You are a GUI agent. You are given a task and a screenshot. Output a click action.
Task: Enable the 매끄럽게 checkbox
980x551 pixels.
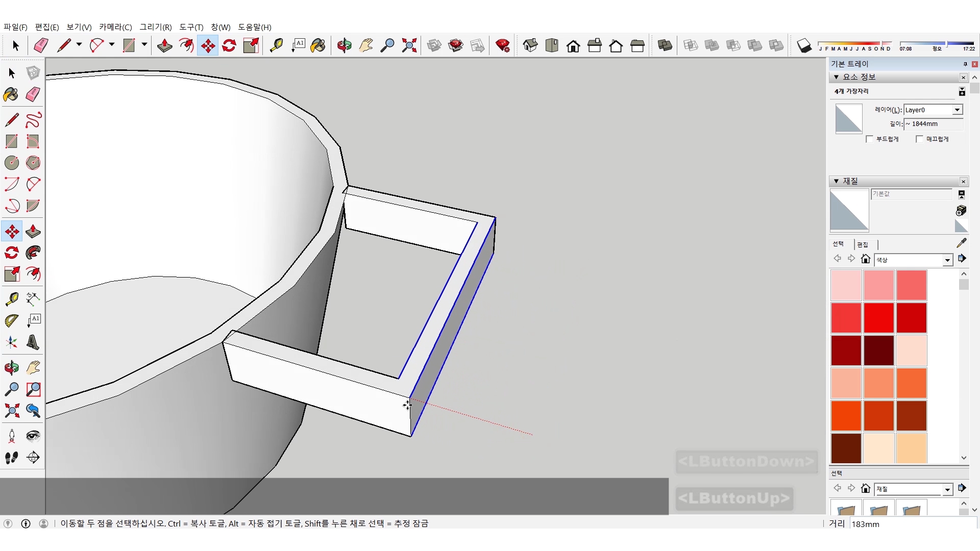[920, 139]
